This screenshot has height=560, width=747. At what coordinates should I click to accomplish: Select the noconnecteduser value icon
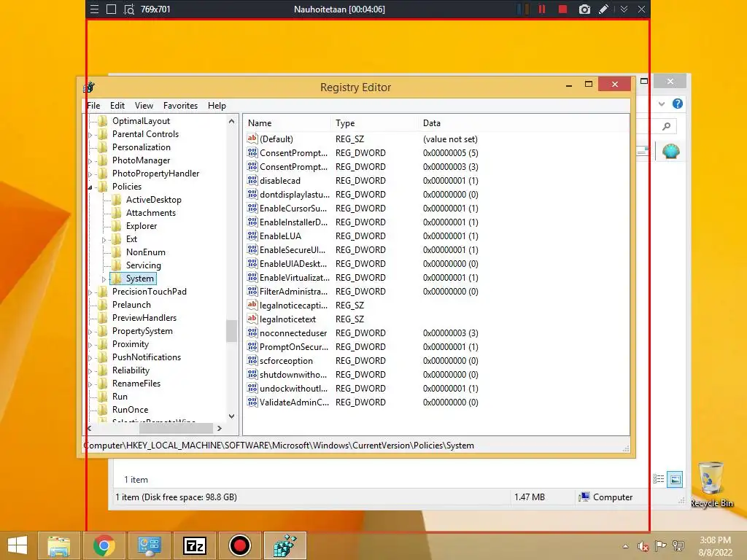[252, 332]
